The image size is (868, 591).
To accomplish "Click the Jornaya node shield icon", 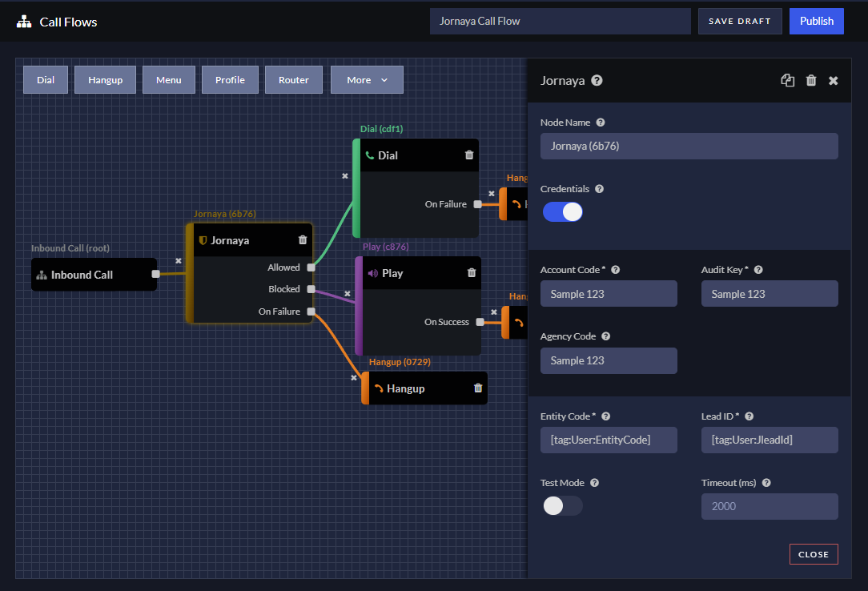I will coord(203,240).
